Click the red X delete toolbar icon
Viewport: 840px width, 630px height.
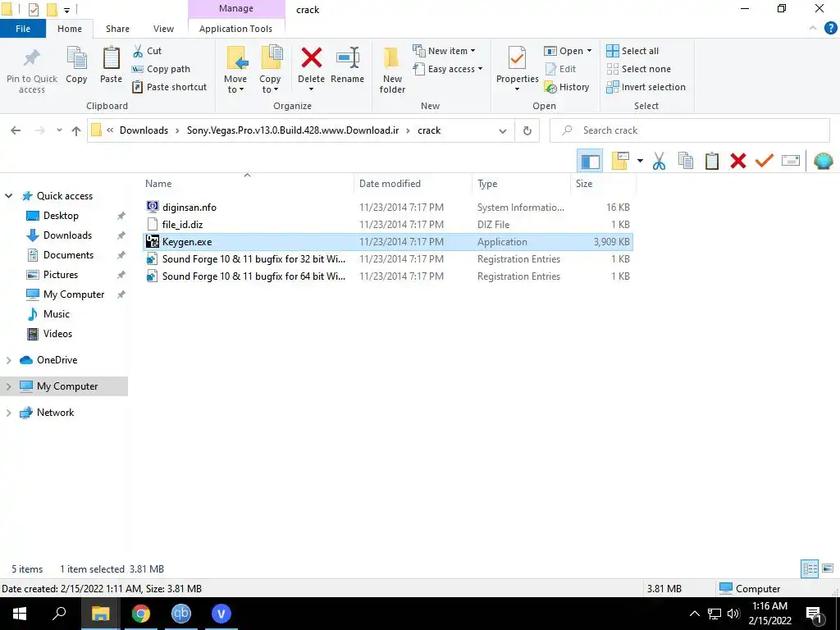[x=738, y=161]
